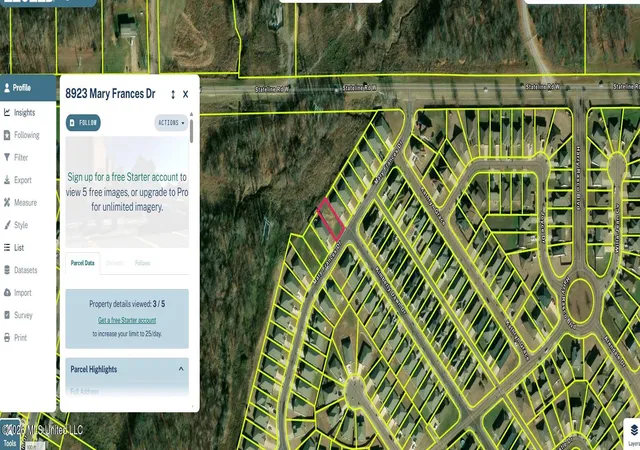Collapse the Parcel Highlights section

(x=181, y=369)
